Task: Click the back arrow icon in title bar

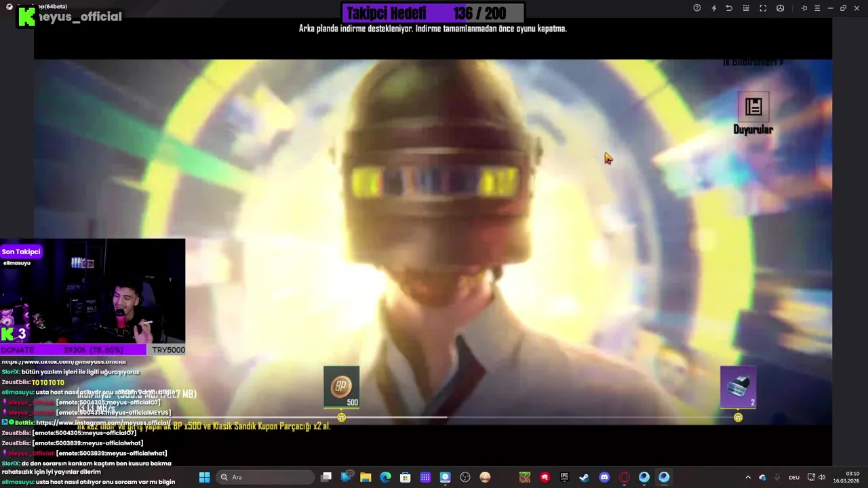Action: [x=729, y=8]
